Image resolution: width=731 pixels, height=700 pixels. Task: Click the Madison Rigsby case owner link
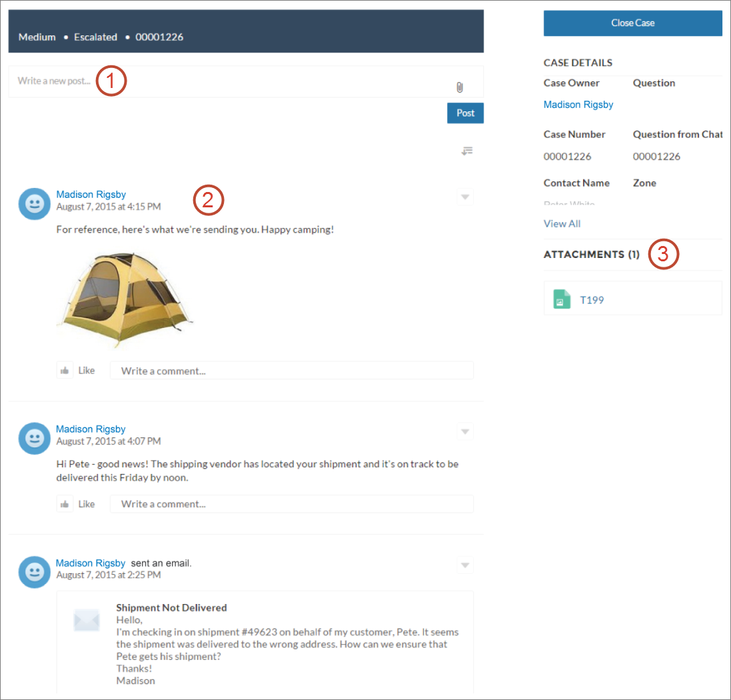[578, 104]
